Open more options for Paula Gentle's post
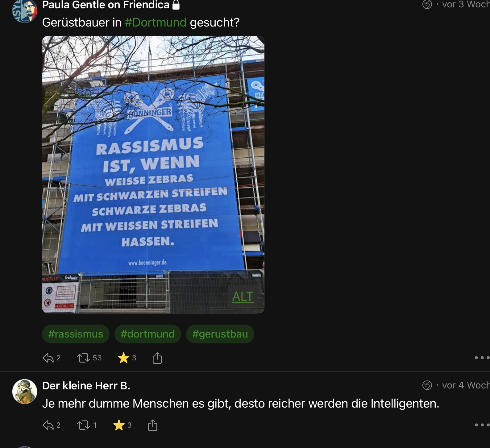The width and height of the screenshot is (490, 448). 482,358
